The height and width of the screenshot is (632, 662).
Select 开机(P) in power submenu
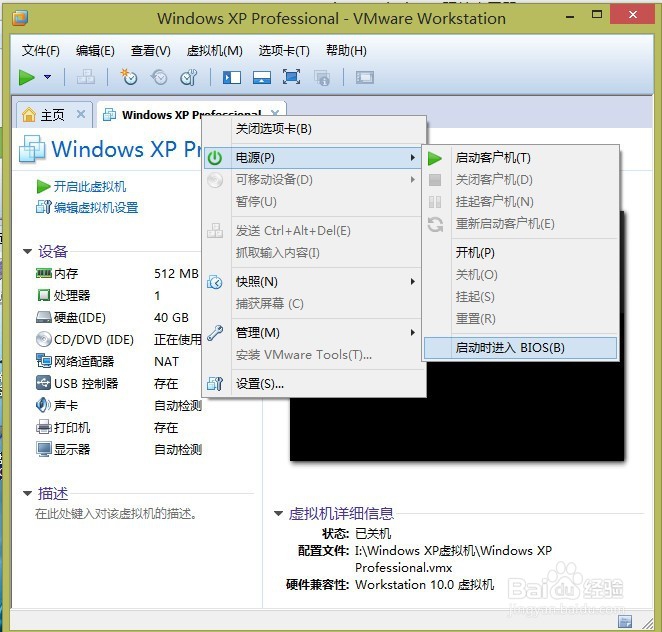(x=521, y=253)
